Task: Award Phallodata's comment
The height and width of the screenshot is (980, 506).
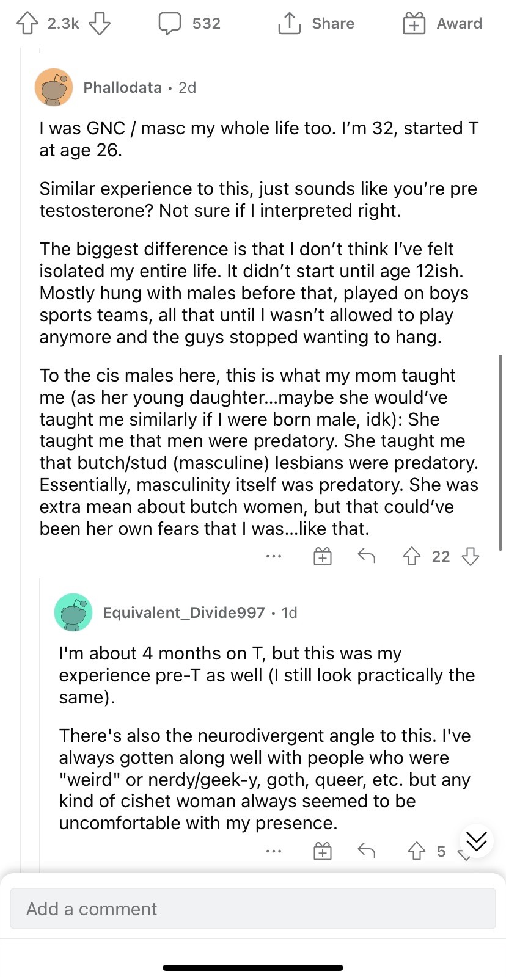Action: 323,556
